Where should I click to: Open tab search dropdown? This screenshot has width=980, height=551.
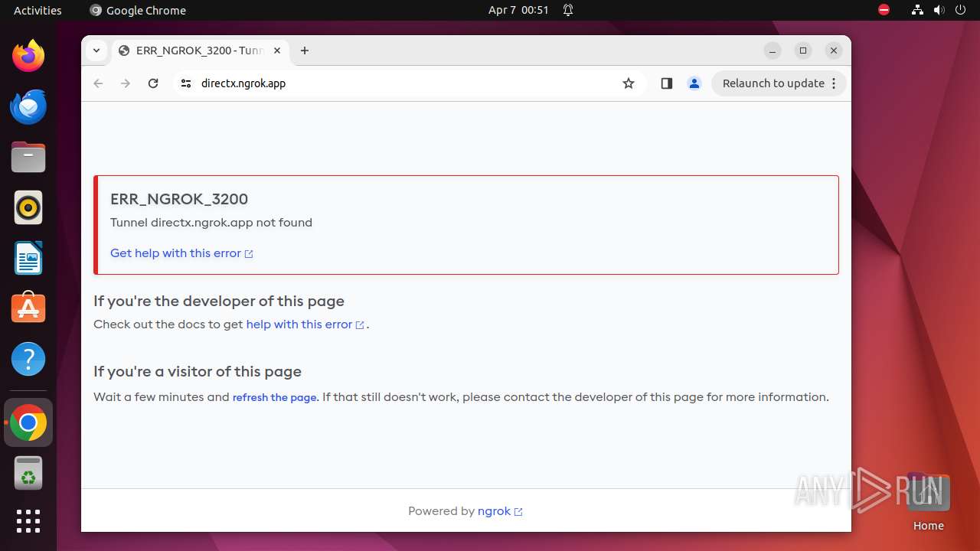point(96,51)
